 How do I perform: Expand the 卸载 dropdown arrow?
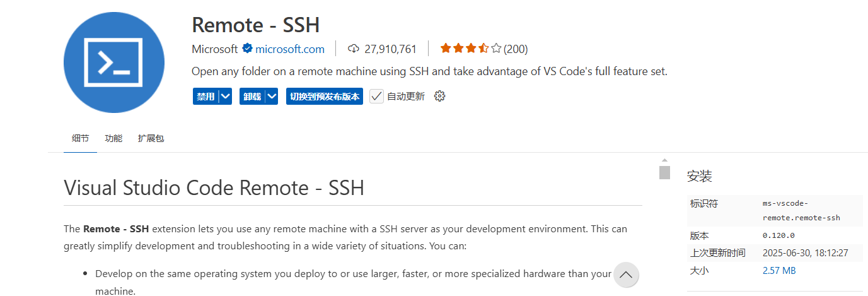[x=272, y=96]
